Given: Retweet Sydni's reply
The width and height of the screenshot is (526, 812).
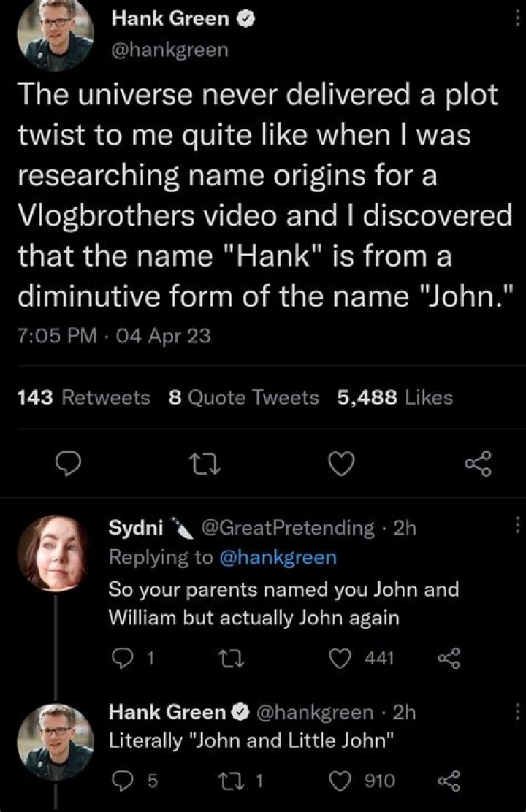Looking at the screenshot, I should coord(238,659).
